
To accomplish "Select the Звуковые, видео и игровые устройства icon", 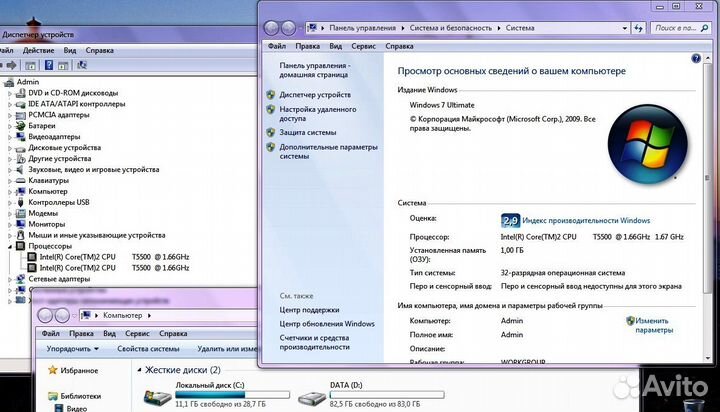I will click(x=20, y=169).
